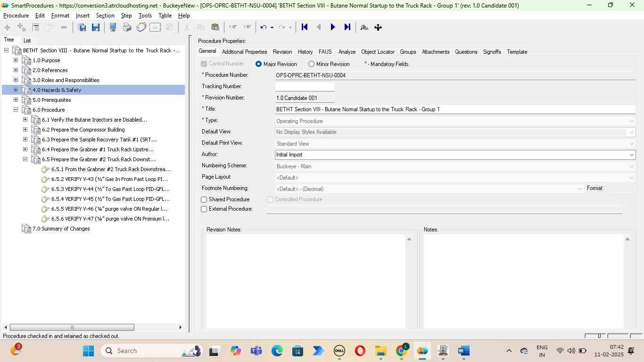
Task: Click the taskbar Search box
Action: (152, 351)
